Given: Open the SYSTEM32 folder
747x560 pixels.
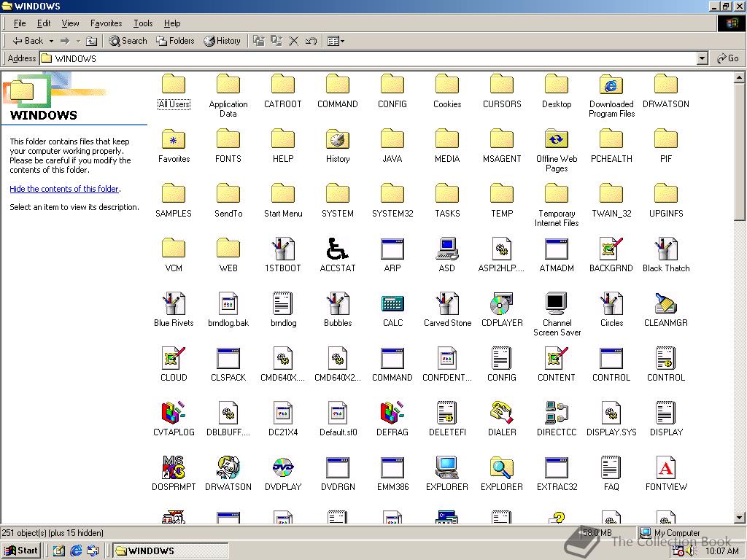Looking at the screenshot, I should coord(392,194).
